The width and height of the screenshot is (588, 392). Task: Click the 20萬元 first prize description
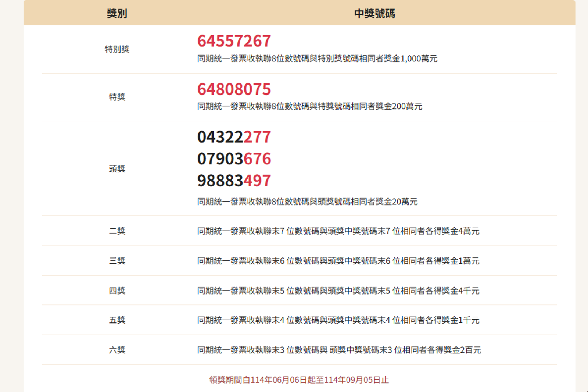coord(307,202)
